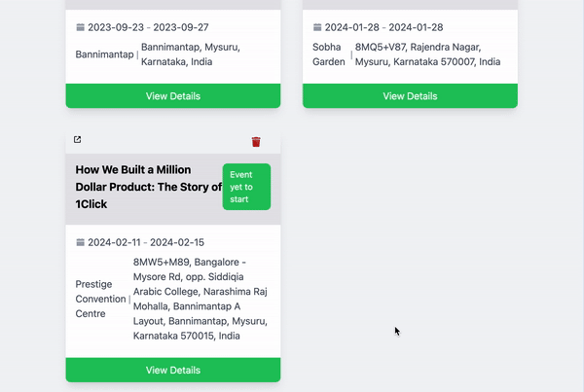Click the calendar icon beside 2024-02-11

[80, 242]
